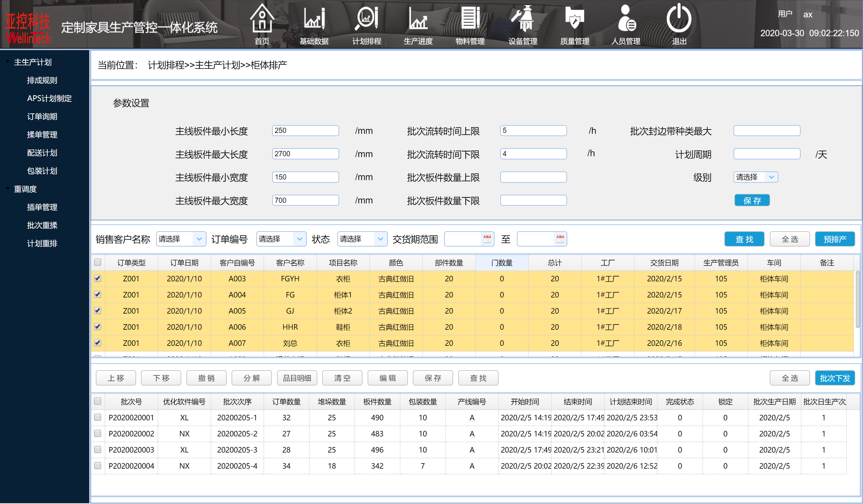Click the 批次板件数量上限 input field

(533, 177)
